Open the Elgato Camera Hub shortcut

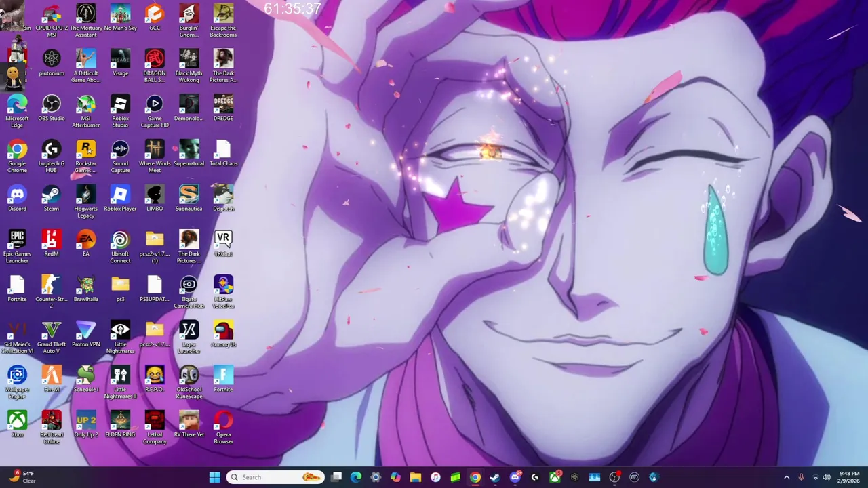click(189, 292)
